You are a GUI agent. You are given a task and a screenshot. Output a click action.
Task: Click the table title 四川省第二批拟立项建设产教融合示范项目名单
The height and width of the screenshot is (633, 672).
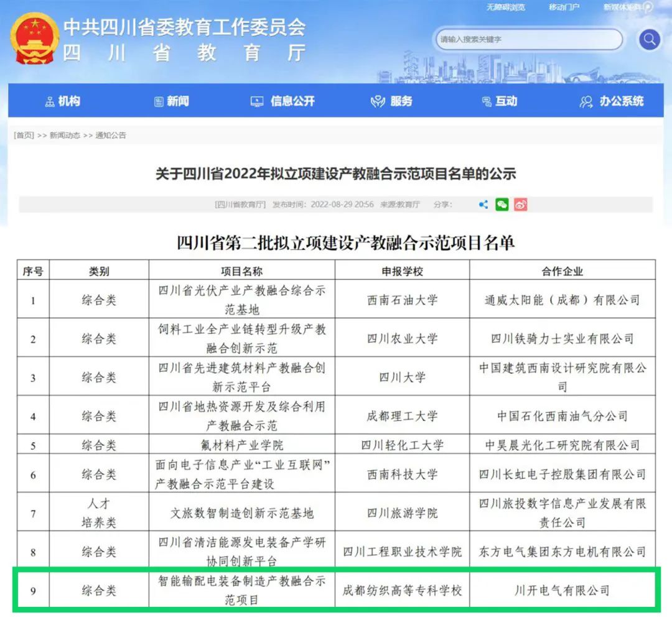click(345, 243)
